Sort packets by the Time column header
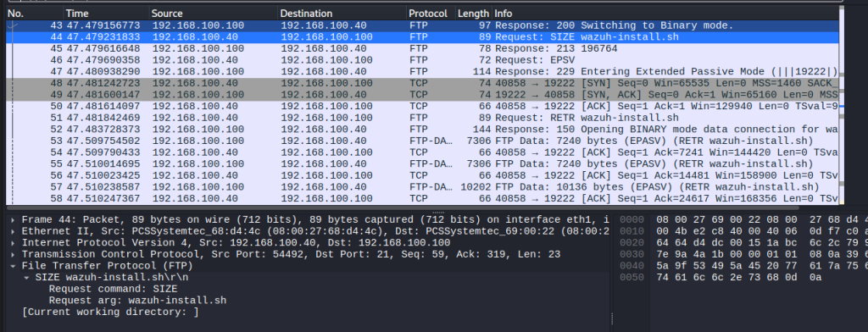 coord(106,14)
